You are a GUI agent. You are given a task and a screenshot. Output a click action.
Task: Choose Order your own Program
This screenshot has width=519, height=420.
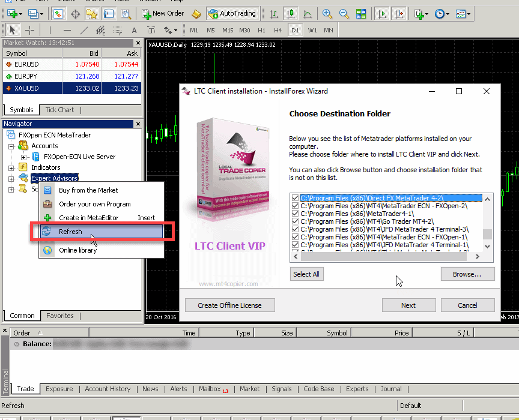[102, 204]
